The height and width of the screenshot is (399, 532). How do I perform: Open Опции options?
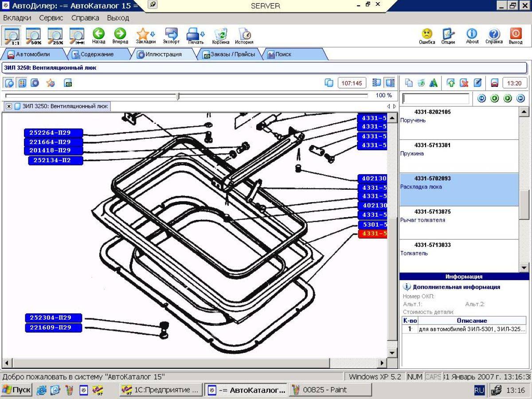click(448, 36)
